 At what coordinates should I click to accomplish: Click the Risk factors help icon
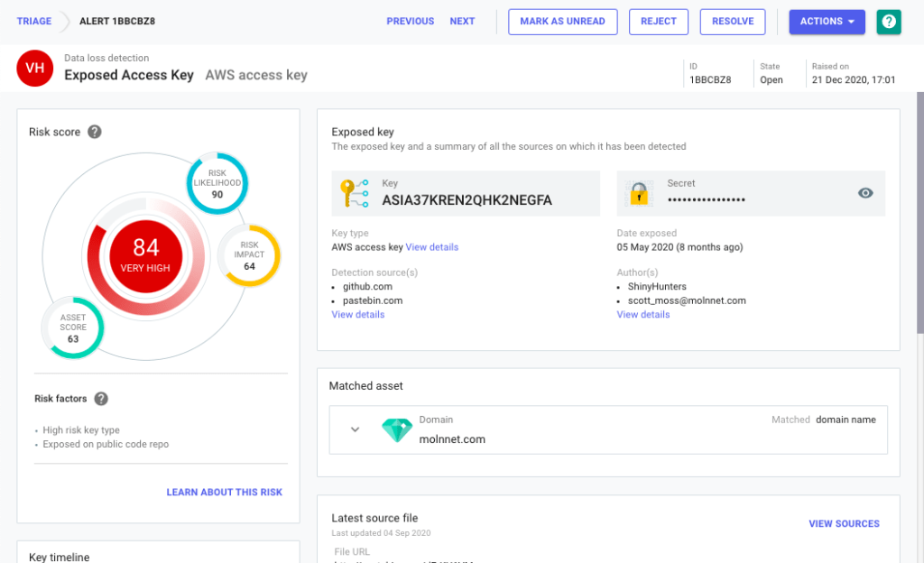tap(101, 399)
